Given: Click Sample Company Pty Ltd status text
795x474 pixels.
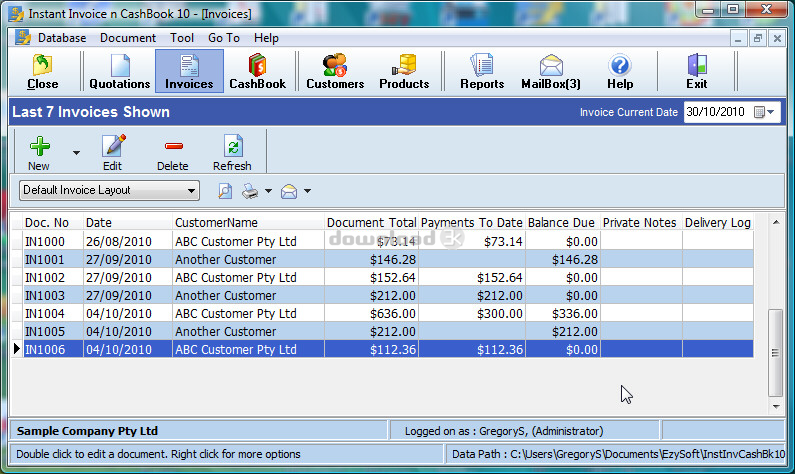Looking at the screenshot, I should 87,431.
